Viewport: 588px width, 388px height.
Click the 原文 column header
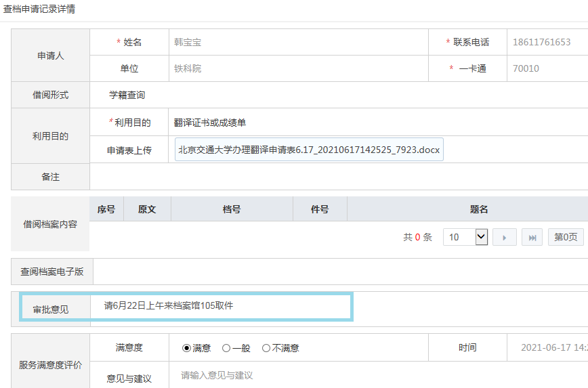coord(147,209)
